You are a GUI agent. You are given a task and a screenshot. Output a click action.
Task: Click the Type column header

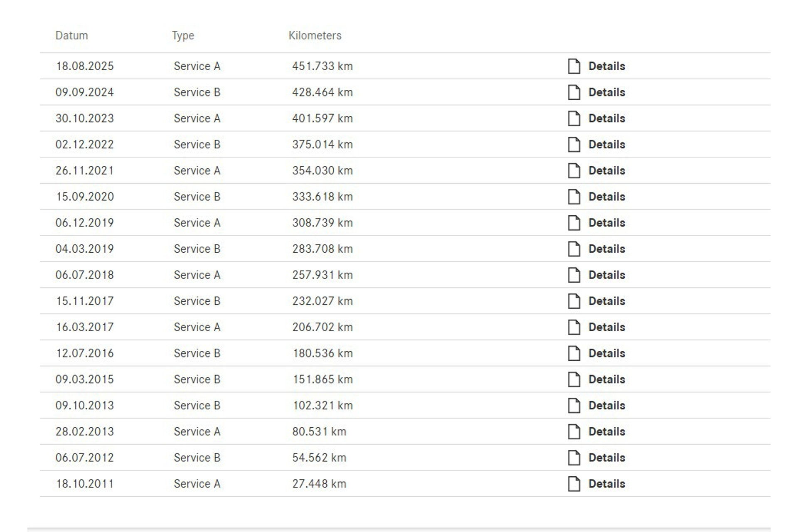pos(183,36)
